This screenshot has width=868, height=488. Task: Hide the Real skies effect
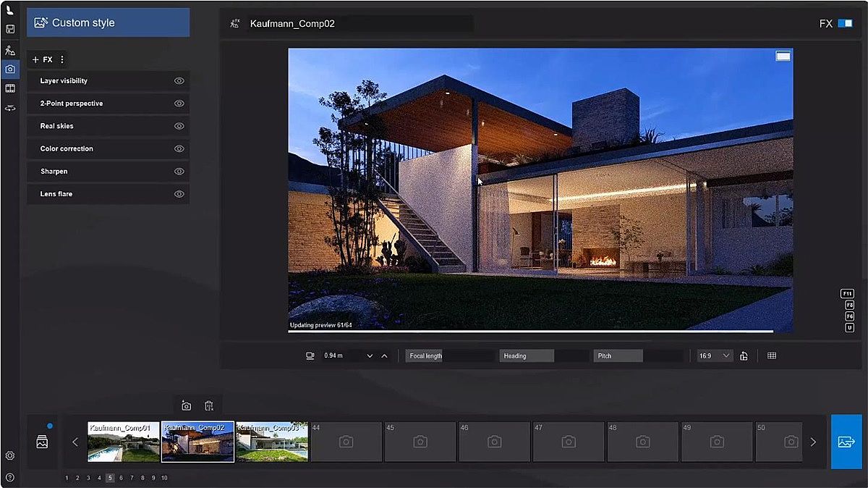pos(179,126)
